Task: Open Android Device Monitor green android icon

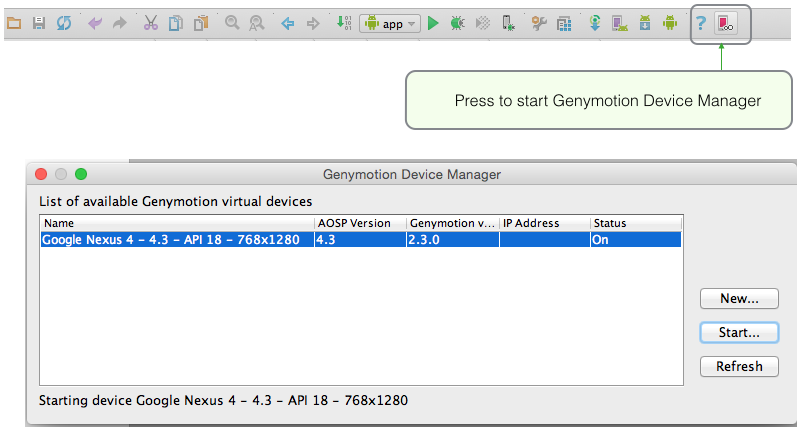Action: pyautogui.click(x=670, y=23)
